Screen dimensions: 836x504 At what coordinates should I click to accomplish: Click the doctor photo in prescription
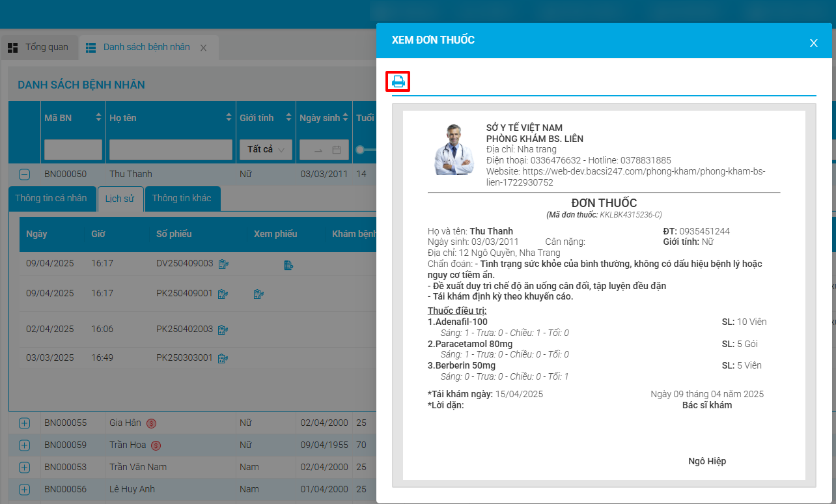point(454,150)
